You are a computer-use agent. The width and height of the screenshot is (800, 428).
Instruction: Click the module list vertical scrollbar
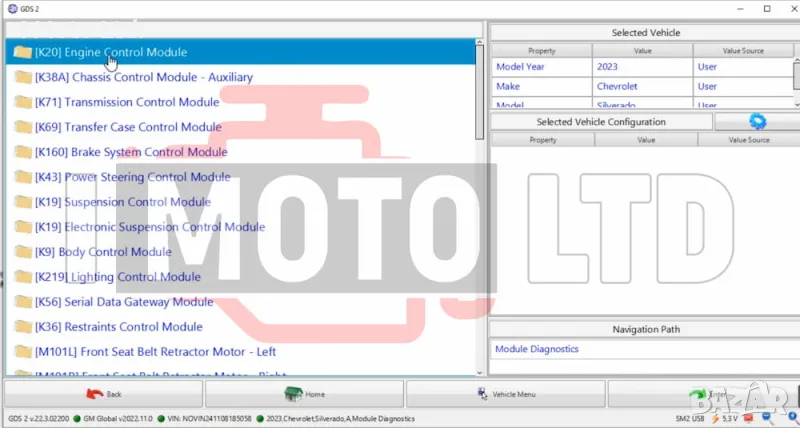pyautogui.click(x=481, y=100)
